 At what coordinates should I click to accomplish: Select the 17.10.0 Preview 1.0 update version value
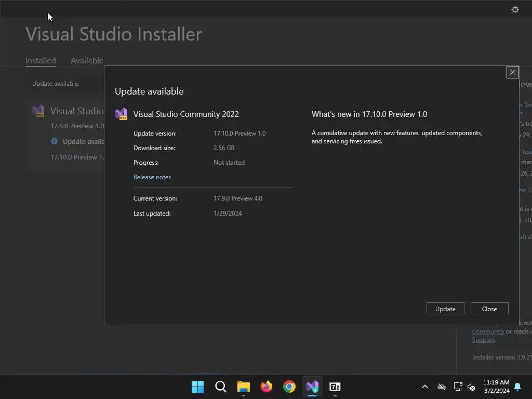tap(240, 134)
